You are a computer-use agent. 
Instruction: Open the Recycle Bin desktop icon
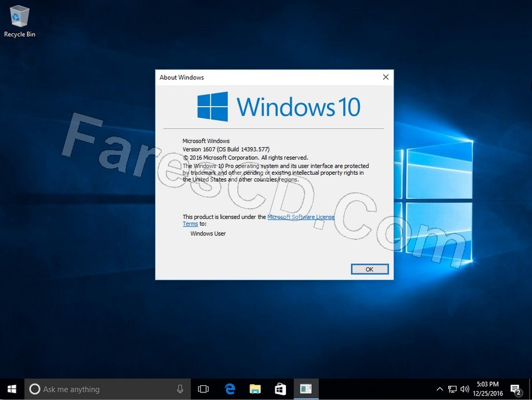(20, 21)
